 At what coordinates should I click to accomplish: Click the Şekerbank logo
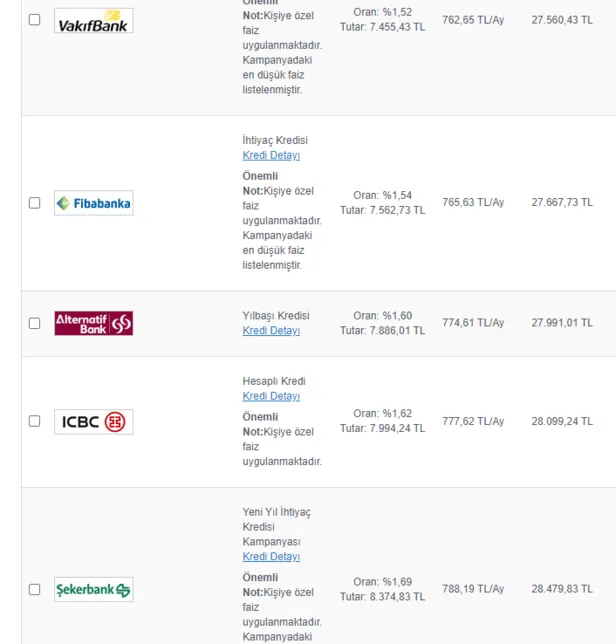click(93, 589)
